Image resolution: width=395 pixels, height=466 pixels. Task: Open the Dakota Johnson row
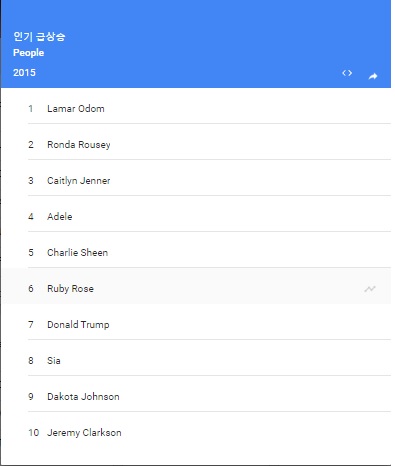(196, 397)
